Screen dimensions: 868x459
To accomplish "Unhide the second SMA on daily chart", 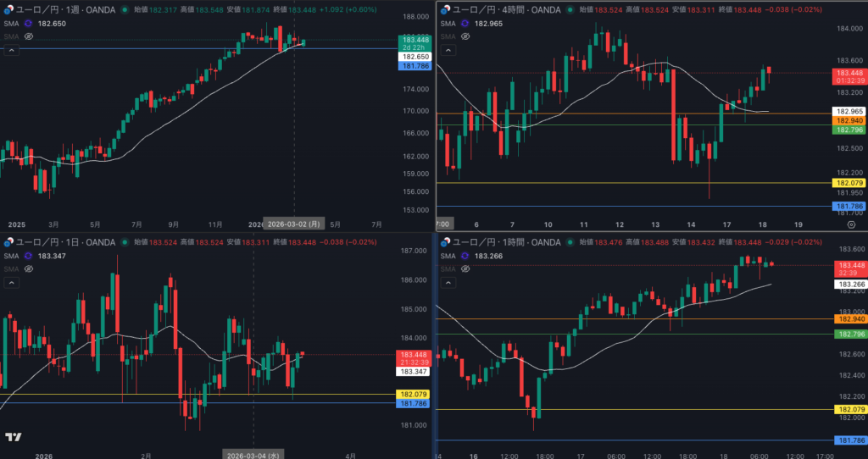I will [x=28, y=269].
